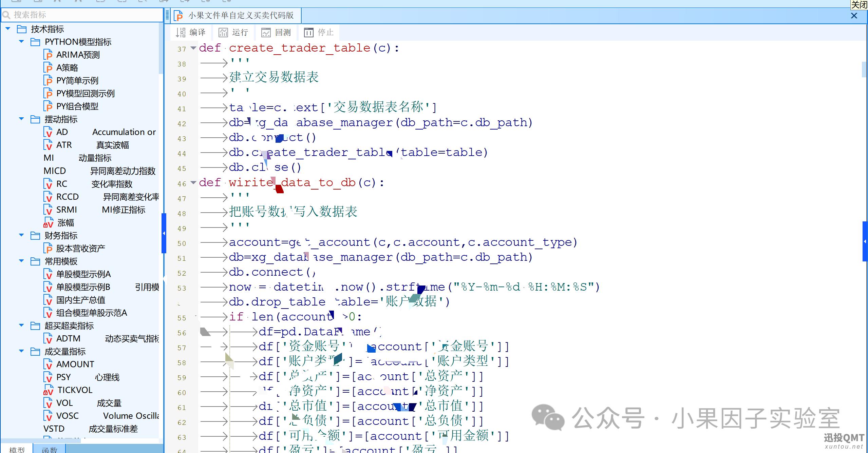The width and height of the screenshot is (868, 453).
Task: Collapse the 成交量指标 folder
Action: pos(21,351)
